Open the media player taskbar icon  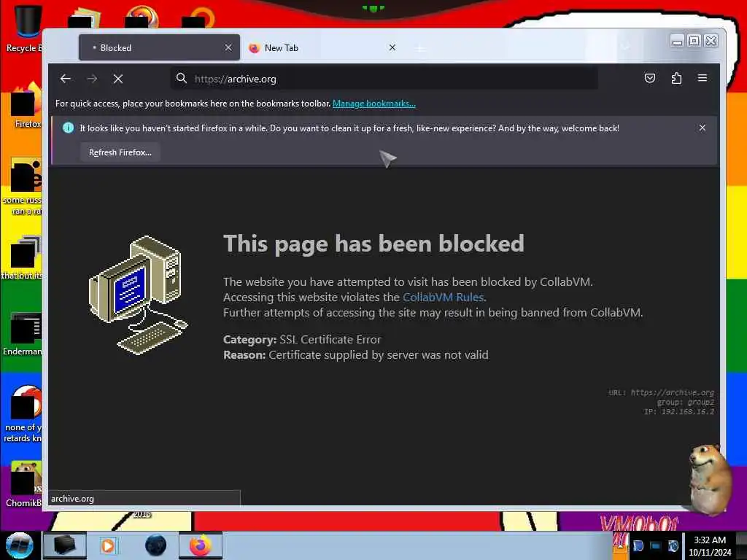[108, 545]
